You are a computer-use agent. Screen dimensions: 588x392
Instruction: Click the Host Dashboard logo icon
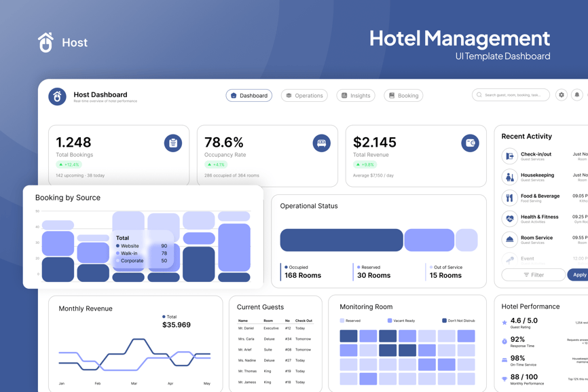57,96
